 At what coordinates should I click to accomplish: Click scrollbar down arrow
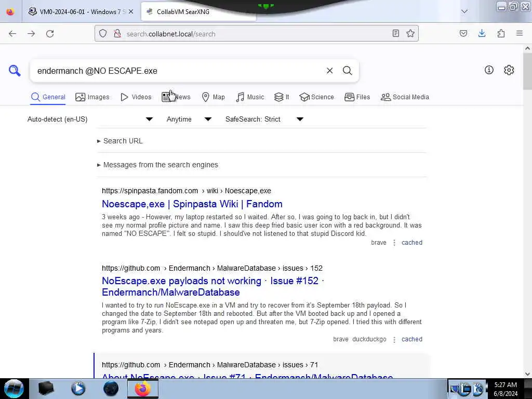pos(527,374)
